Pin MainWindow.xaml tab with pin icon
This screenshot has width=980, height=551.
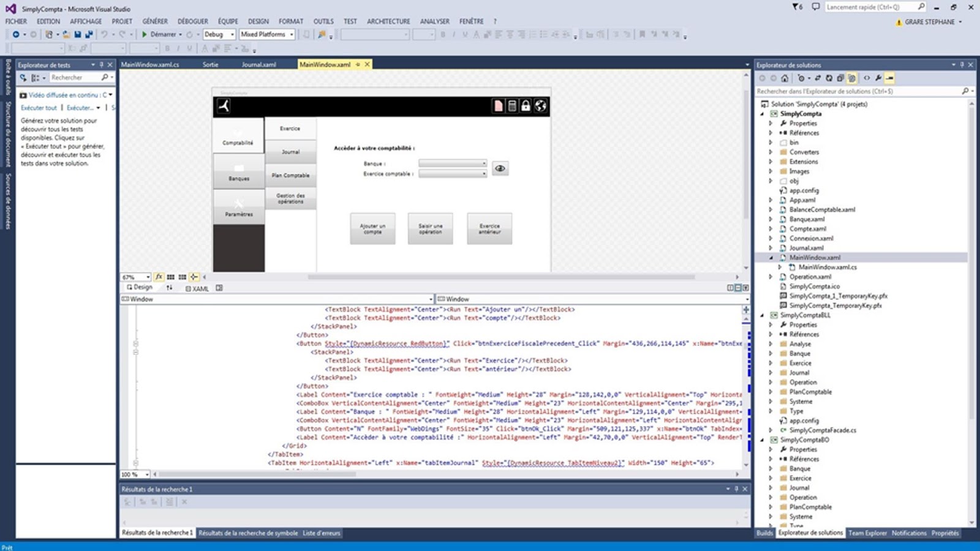pos(358,64)
